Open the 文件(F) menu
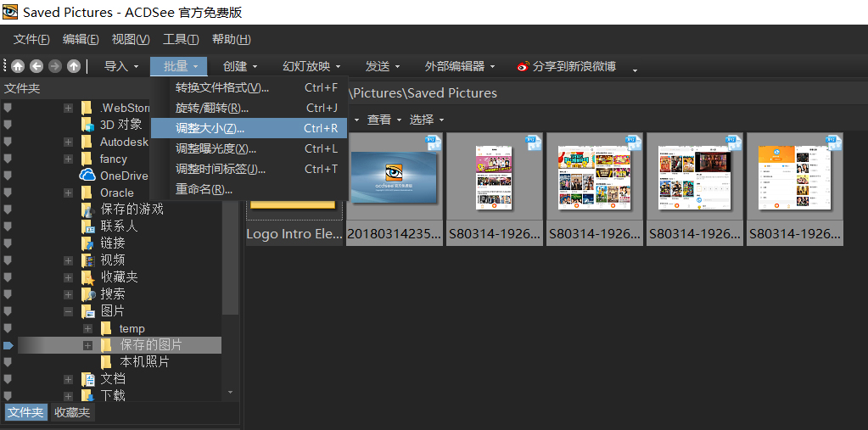 pyautogui.click(x=31, y=39)
